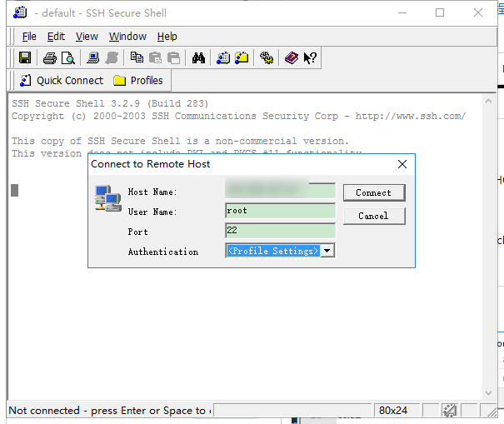
Task: Click the application icon in title bar
Action: click(20, 12)
